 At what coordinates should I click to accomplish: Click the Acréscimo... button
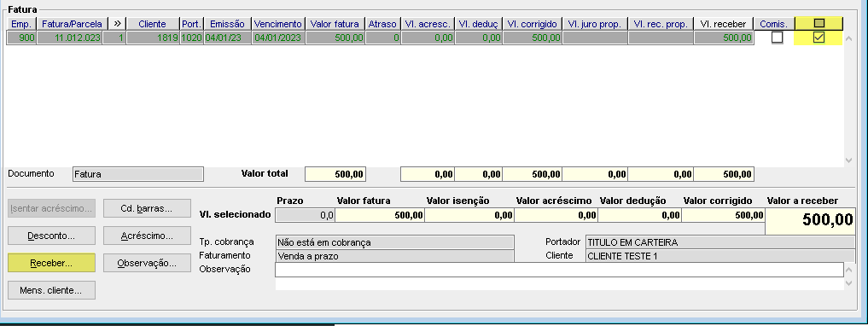pyautogui.click(x=147, y=236)
